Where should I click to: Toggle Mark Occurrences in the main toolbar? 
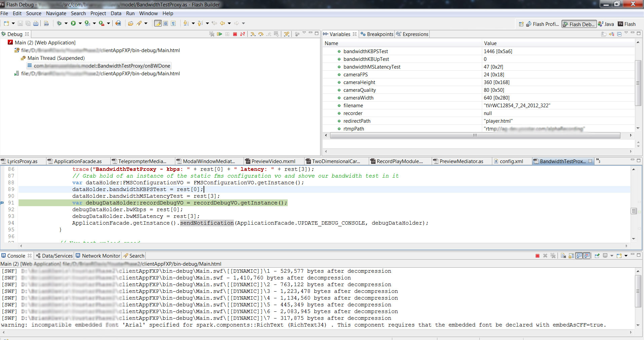click(157, 23)
